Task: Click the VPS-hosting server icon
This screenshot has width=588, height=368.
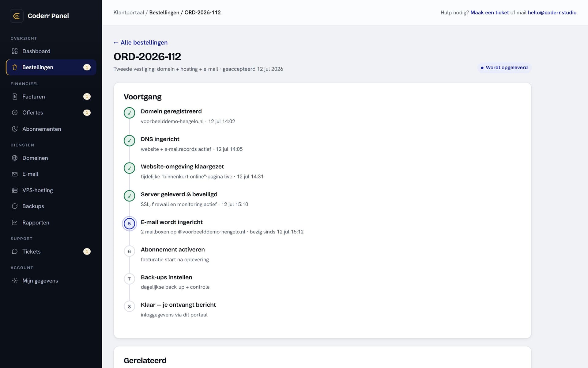Action: click(15, 190)
